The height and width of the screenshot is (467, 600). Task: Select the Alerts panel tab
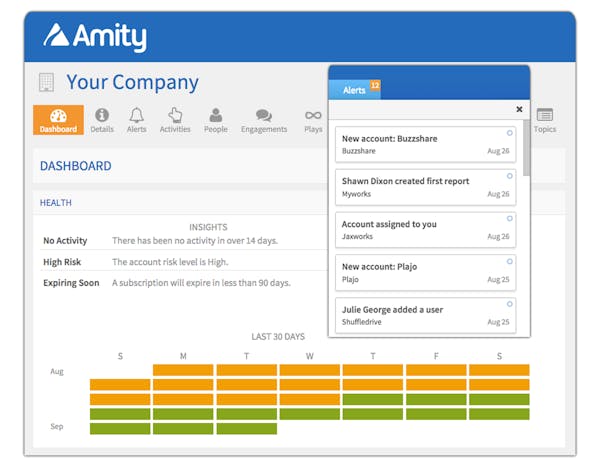[x=355, y=90]
